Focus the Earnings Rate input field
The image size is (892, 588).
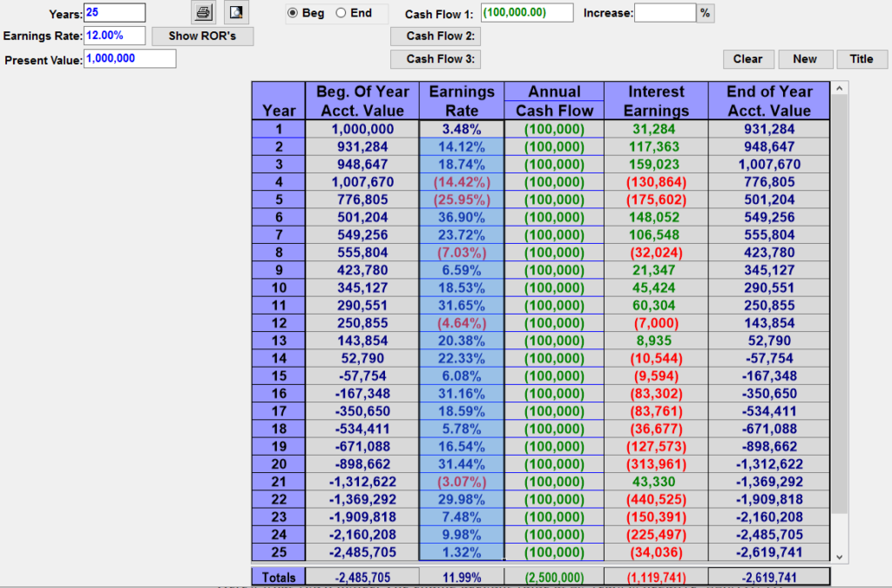115,36
